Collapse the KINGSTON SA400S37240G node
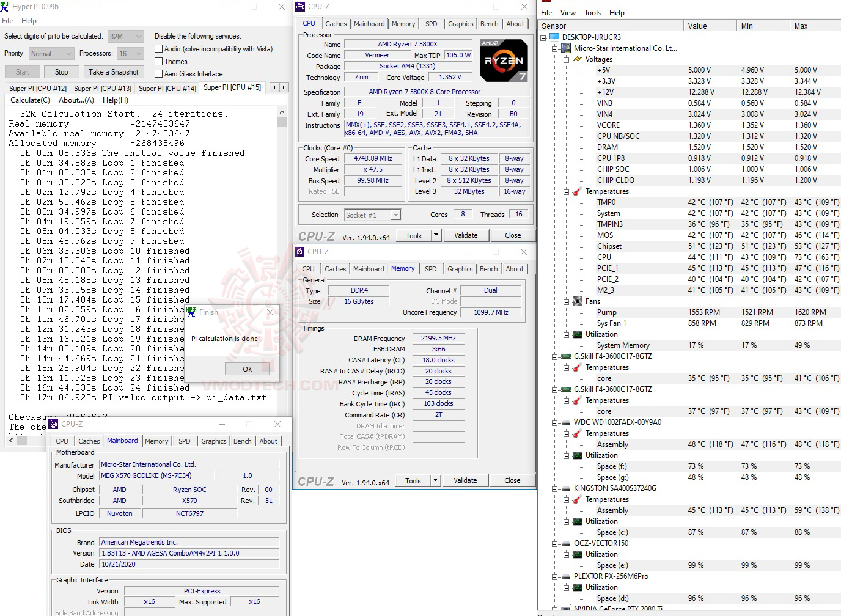Image resolution: width=841 pixels, height=616 pixels. tap(554, 488)
